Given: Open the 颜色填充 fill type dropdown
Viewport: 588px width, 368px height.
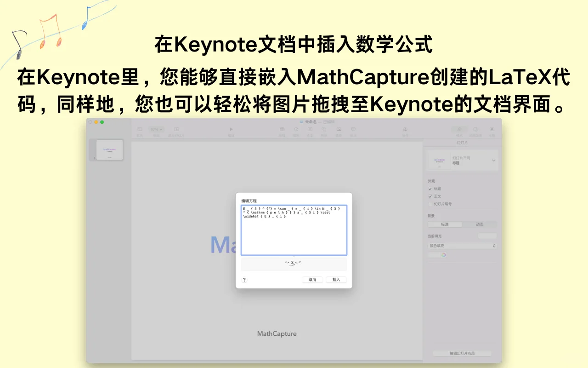Looking at the screenshot, I should pyautogui.click(x=462, y=245).
